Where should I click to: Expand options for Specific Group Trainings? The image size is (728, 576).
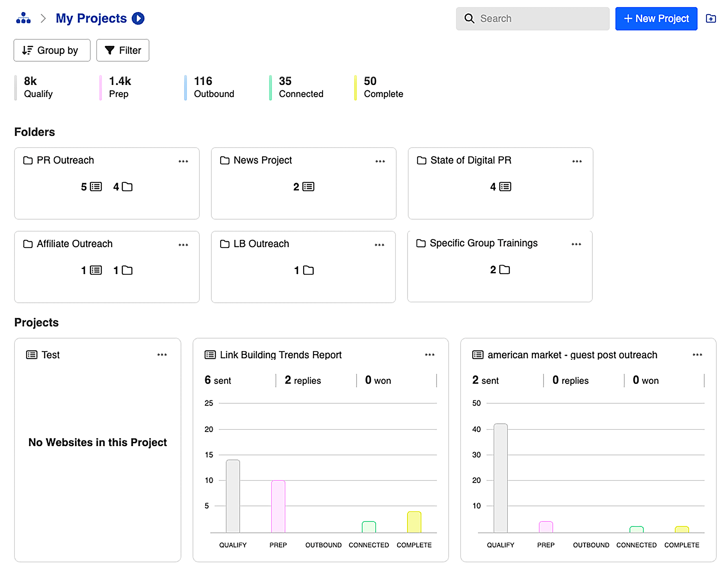(x=576, y=244)
